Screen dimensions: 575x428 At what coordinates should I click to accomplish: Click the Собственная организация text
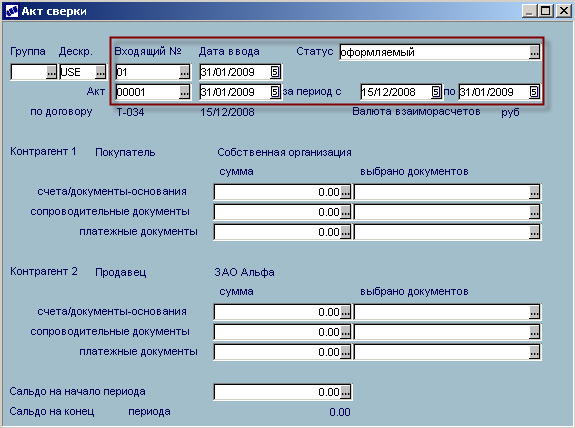coord(284,152)
